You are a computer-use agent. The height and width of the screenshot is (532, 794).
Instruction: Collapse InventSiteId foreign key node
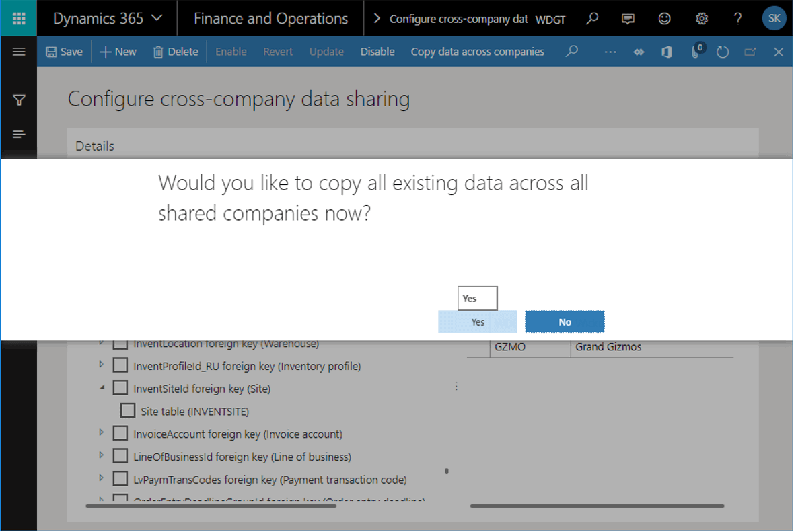tap(102, 388)
